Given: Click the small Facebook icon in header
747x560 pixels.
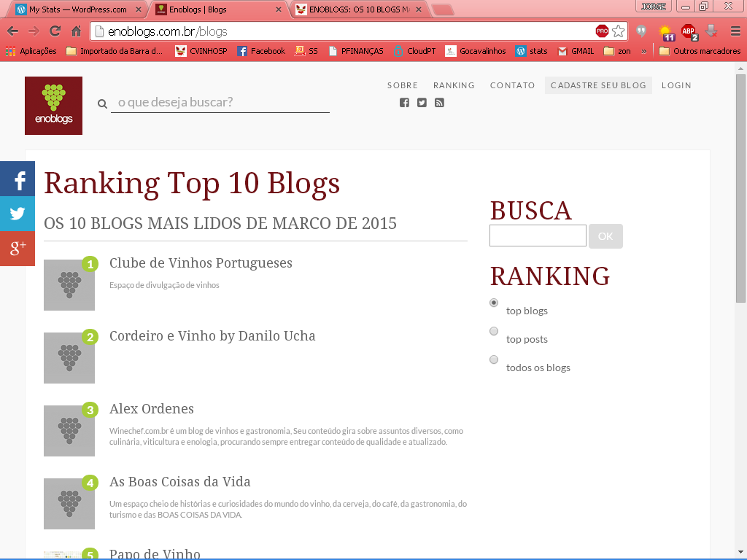Looking at the screenshot, I should 404,103.
